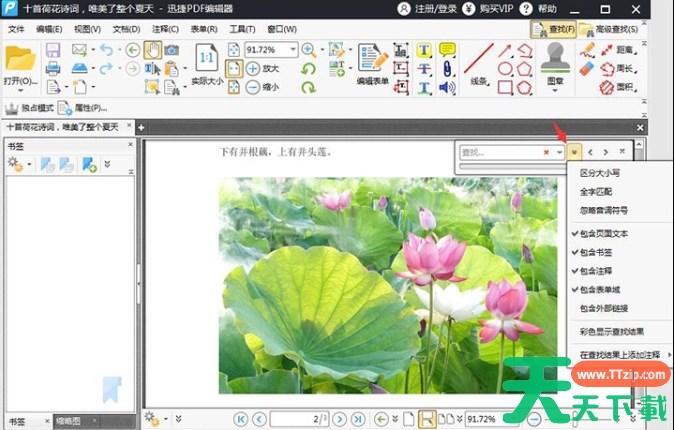Send document by email icon
675x430 pixels.
tap(79, 49)
